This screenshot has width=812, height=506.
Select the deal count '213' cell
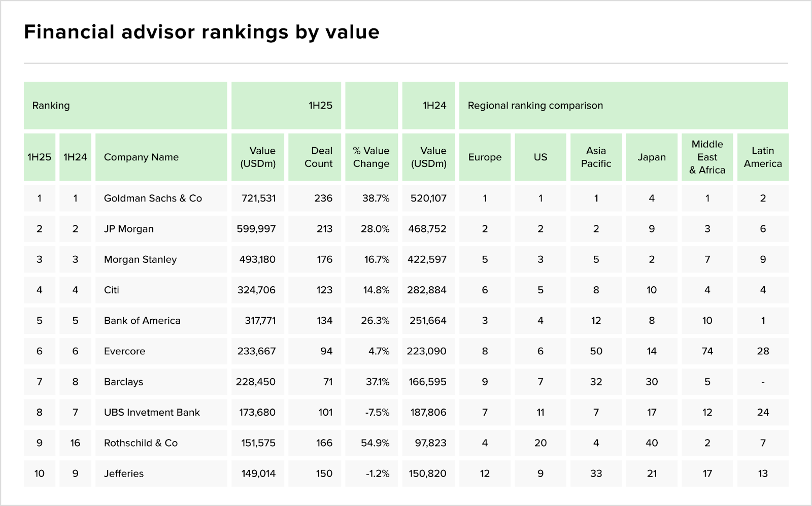click(315, 229)
